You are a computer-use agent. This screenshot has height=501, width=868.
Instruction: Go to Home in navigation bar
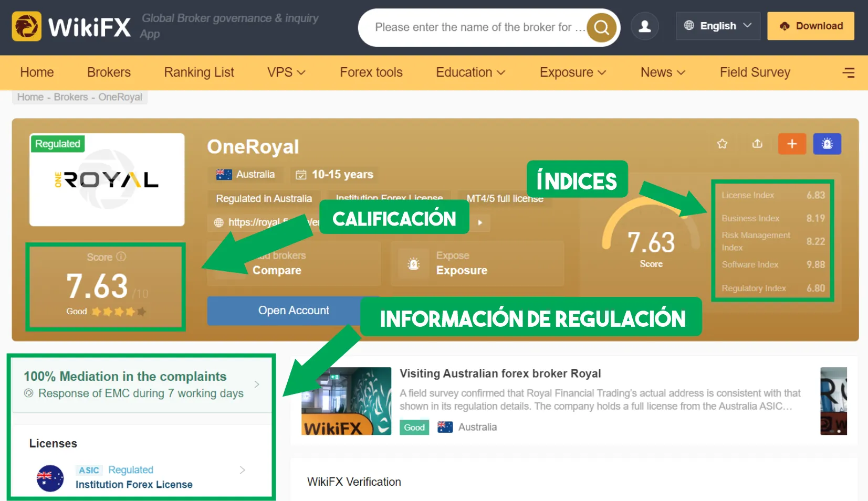point(37,72)
